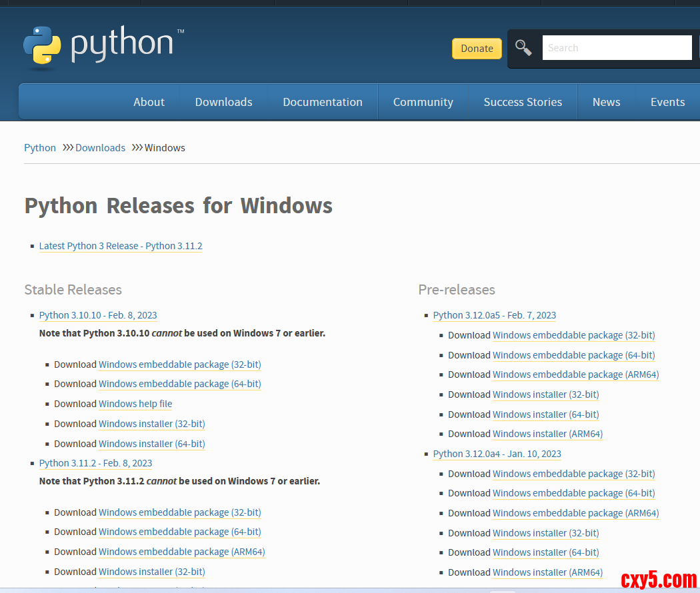Open the Community menu item
This screenshot has width=700, height=593.
(x=423, y=102)
